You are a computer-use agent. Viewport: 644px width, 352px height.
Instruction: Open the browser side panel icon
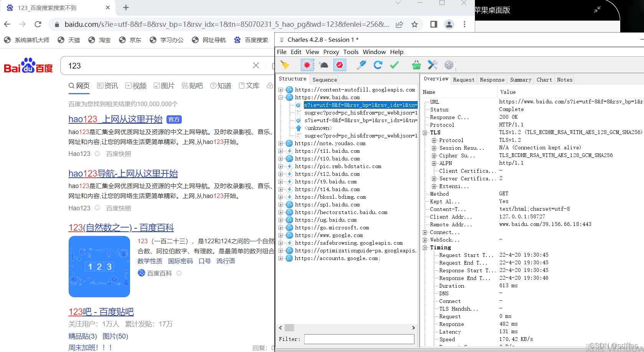tap(434, 24)
